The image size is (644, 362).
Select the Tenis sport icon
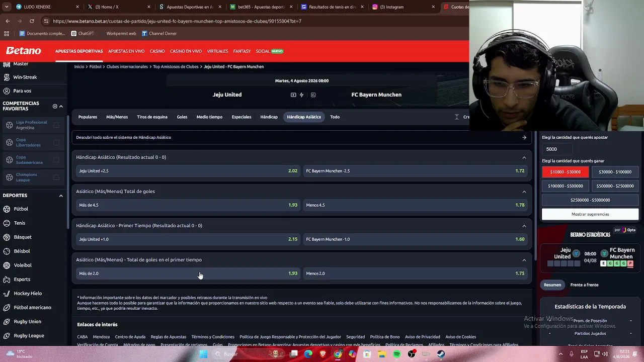(x=7, y=223)
